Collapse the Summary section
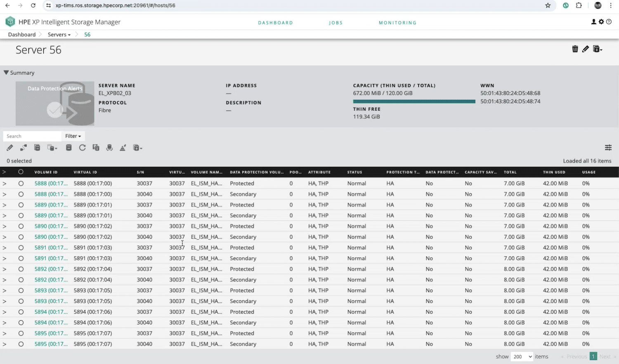This screenshot has height=364, width=619. pos(6,73)
